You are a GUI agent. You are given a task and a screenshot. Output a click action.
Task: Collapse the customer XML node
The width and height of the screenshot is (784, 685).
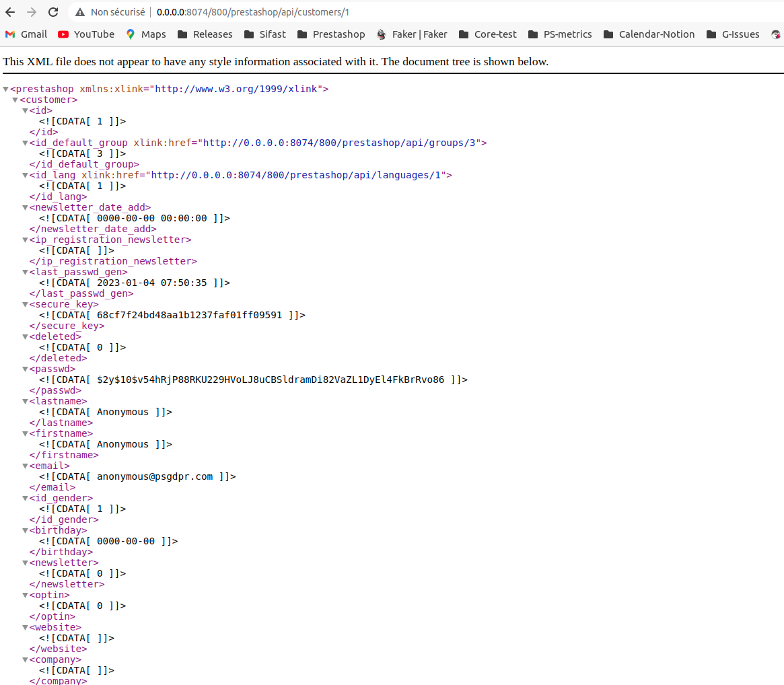click(15, 99)
